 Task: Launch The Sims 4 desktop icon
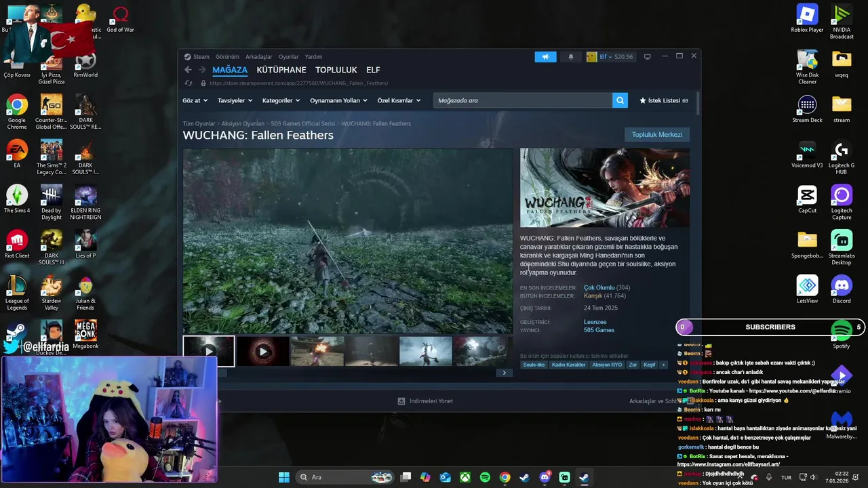point(17,199)
